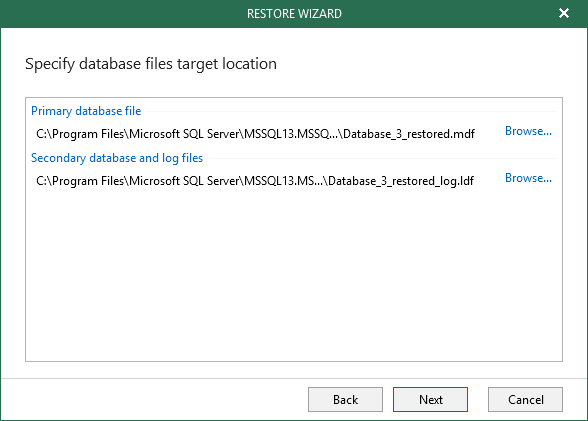This screenshot has width=588, height=421.
Task: Click the RESTORE WIZARD title bar text
Action: click(294, 14)
